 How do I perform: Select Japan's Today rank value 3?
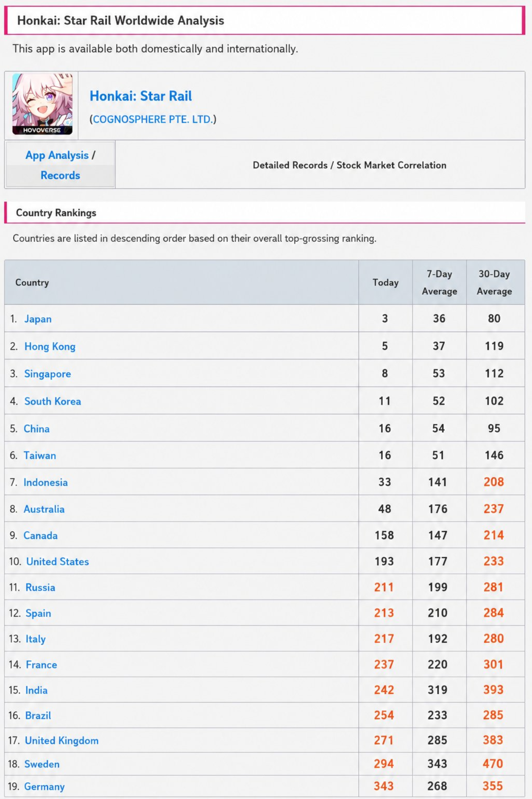point(385,318)
